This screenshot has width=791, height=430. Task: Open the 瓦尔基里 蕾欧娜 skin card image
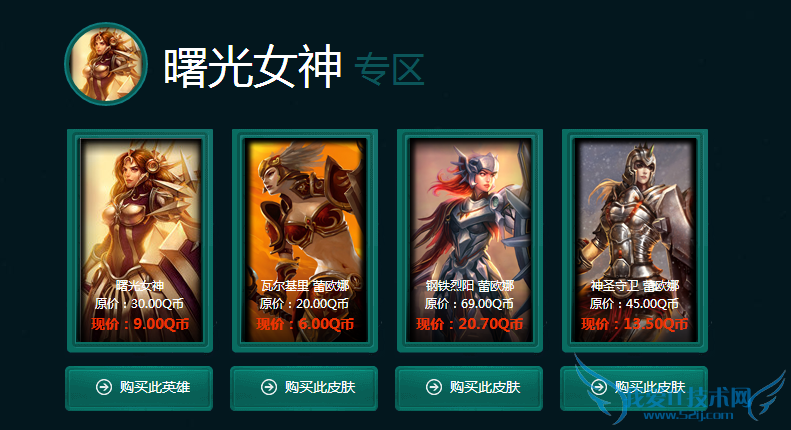click(x=305, y=240)
